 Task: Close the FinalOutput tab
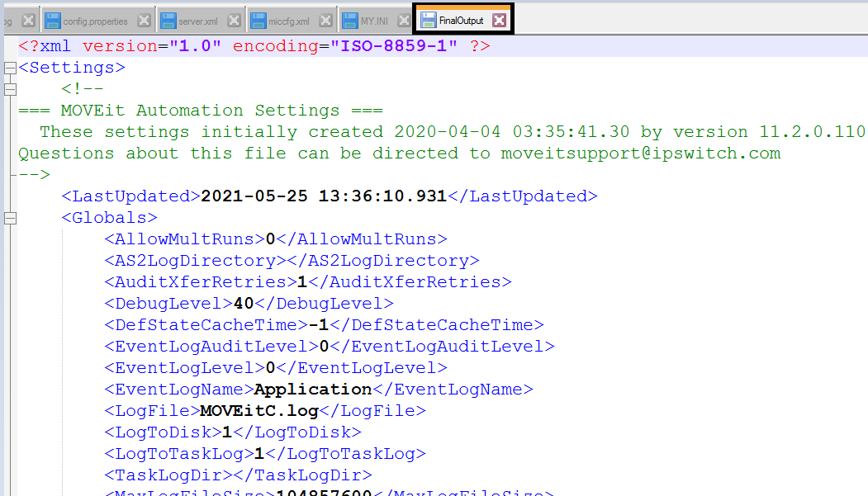tap(499, 20)
